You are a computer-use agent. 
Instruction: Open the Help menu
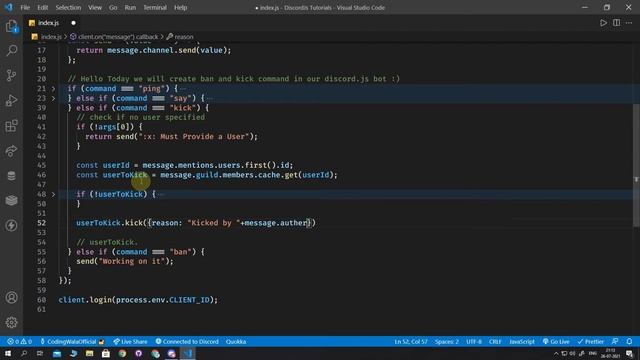pyautogui.click(x=180, y=7)
